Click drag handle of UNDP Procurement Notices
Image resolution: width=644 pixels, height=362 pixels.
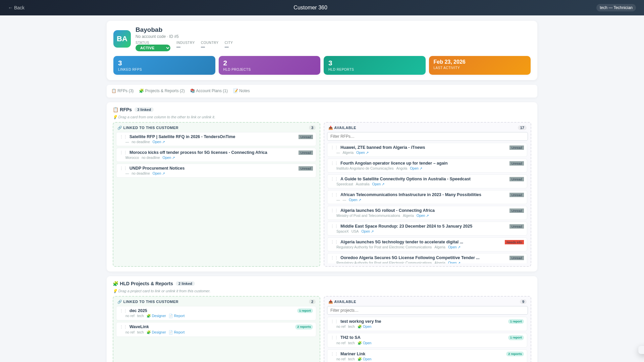pyautogui.click(x=123, y=168)
